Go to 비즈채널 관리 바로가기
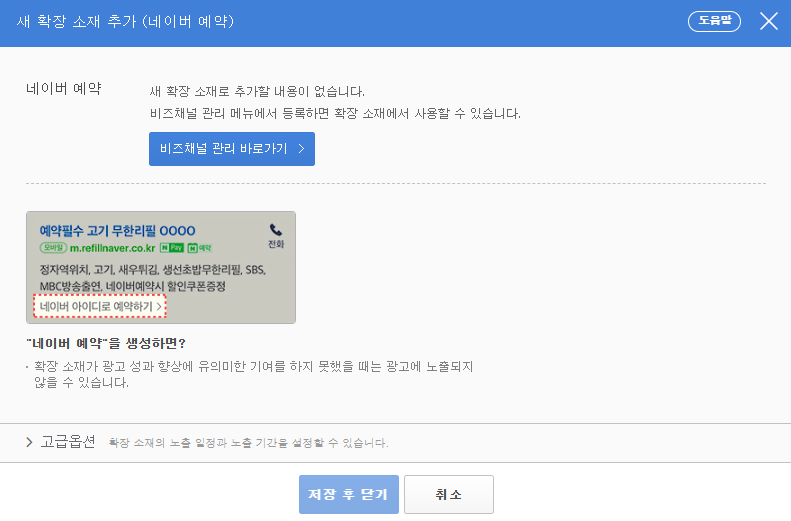791x521 pixels. pos(232,149)
